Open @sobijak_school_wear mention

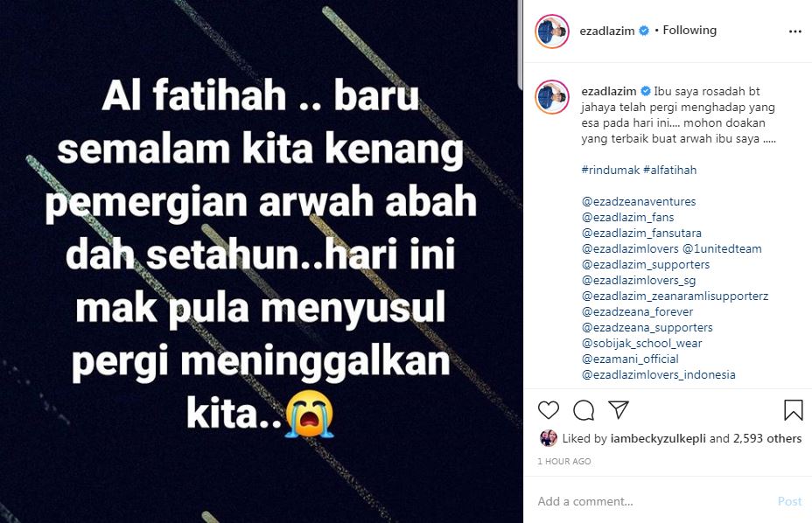pos(641,344)
